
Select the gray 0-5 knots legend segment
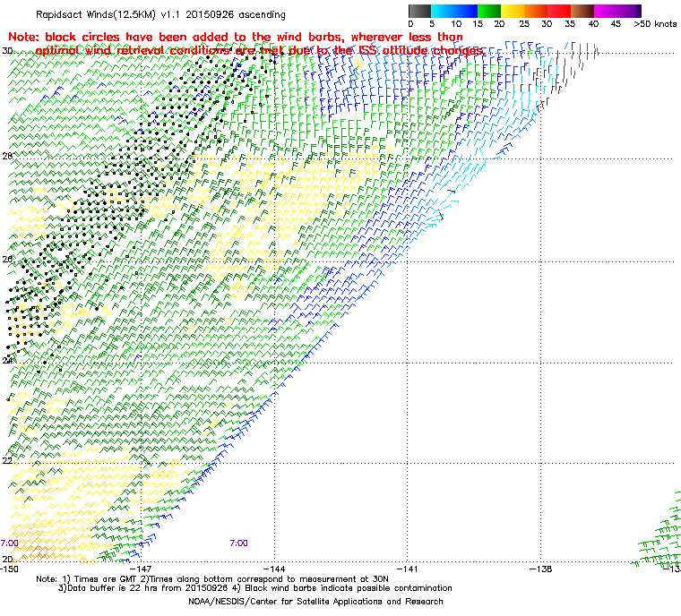tap(419, 11)
